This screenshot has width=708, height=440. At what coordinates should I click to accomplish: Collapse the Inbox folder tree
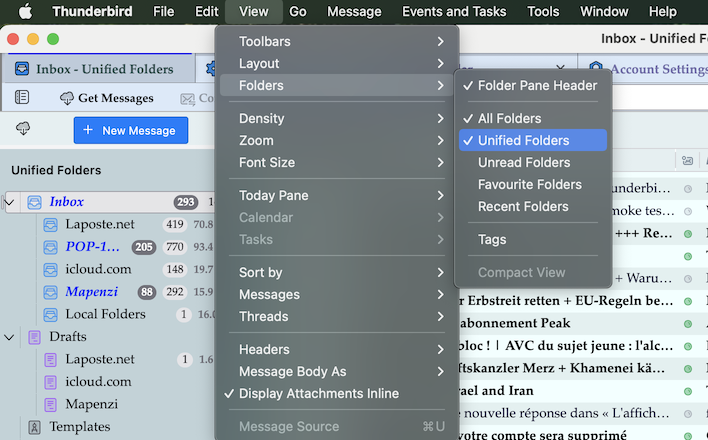9,202
